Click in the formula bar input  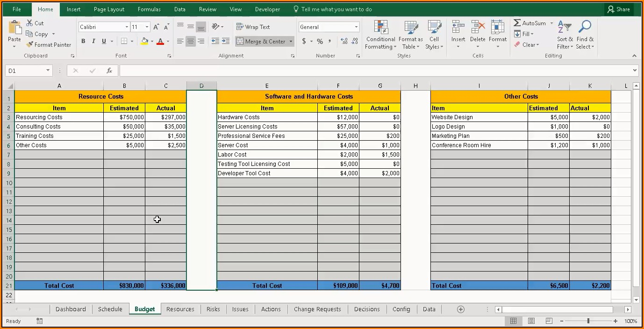374,71
